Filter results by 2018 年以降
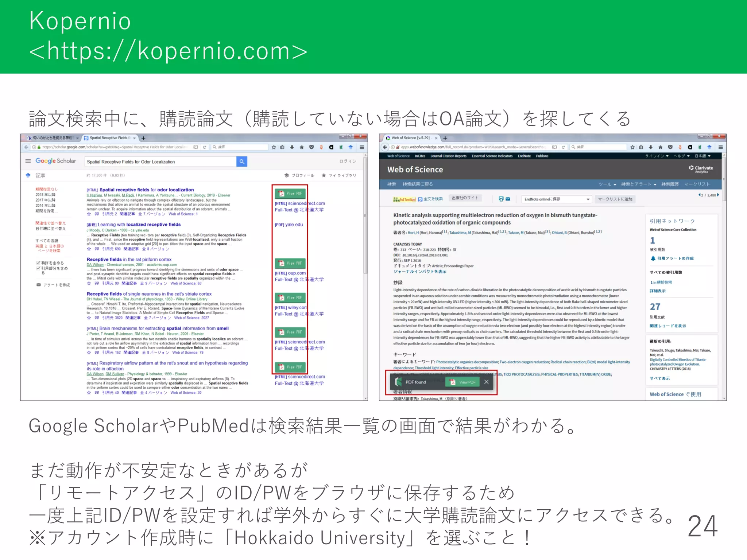The height and width of the screenshot is (560, 747). click(45, 195)
